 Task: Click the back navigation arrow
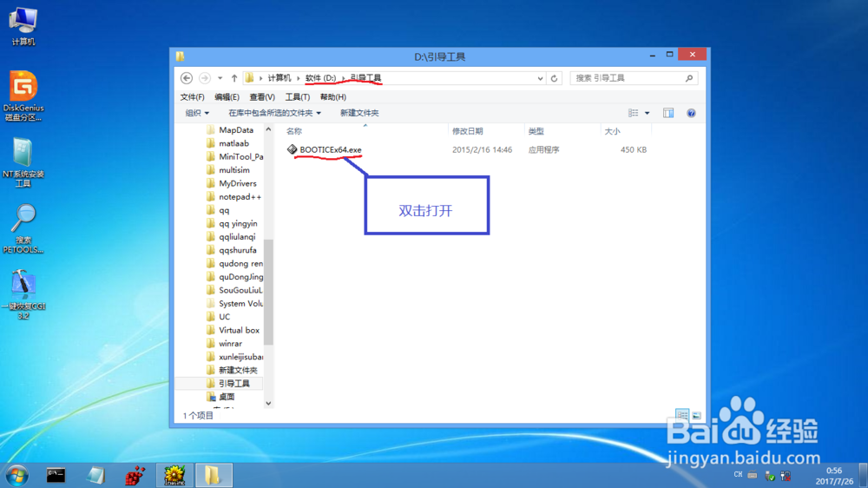[x=187, y=78]
